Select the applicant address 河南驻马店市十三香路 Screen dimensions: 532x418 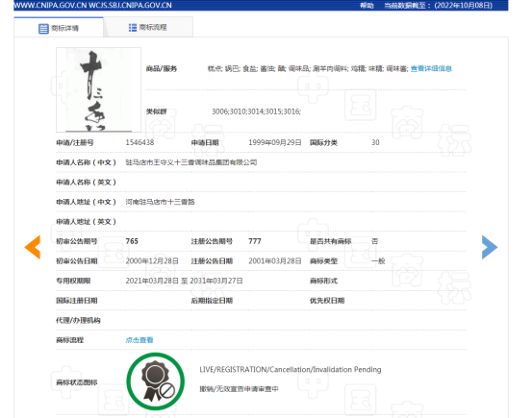[x=160, y=202]
